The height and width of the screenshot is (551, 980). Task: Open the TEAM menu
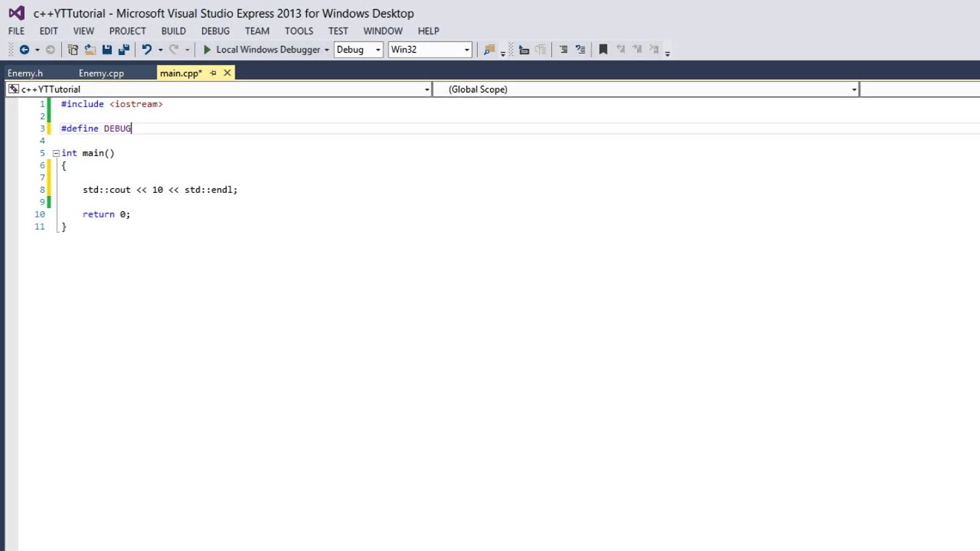tap(257, 31)
